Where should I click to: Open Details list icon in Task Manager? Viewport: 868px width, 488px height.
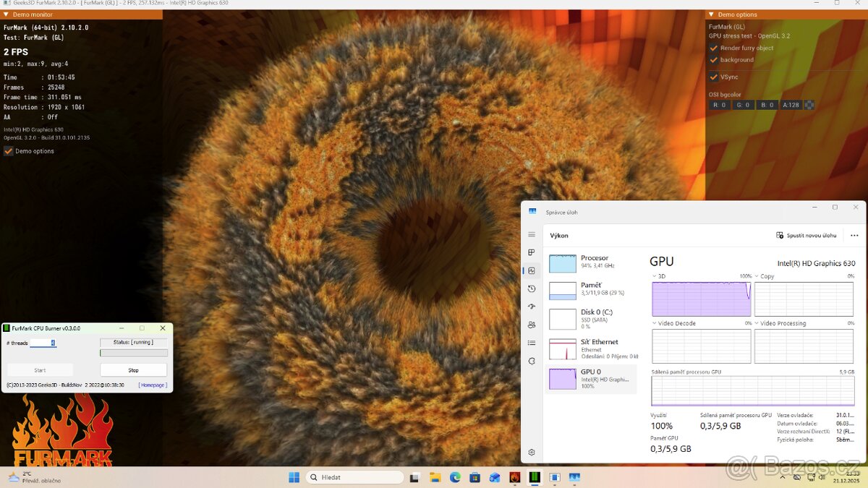pos(532,343)
